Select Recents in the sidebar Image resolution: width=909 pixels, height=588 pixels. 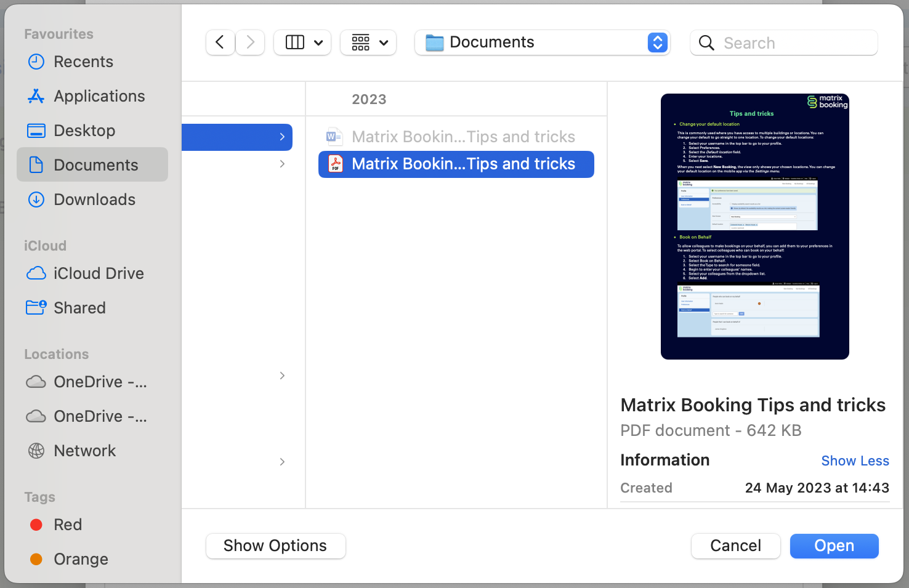coord(83,62)
